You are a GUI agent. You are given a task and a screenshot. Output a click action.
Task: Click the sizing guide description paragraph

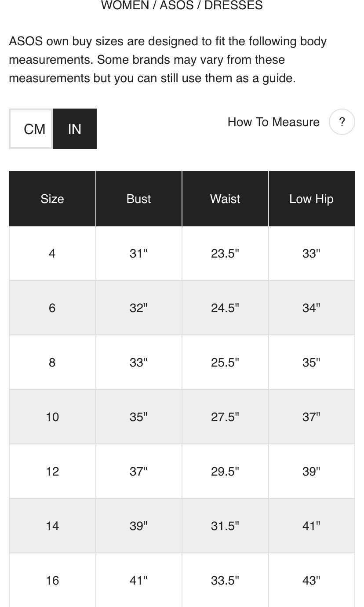tap(168, 60)
